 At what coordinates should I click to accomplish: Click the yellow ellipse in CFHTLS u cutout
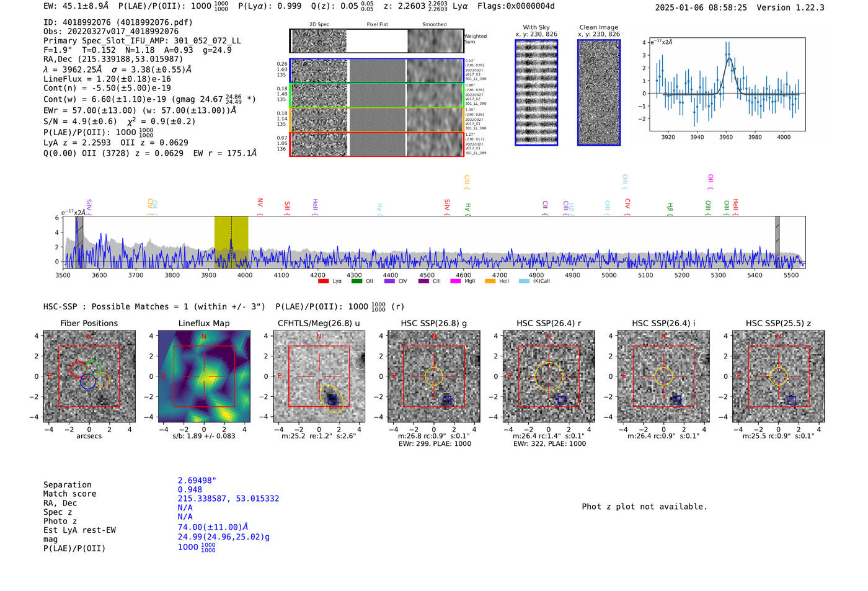coord(332,399)
